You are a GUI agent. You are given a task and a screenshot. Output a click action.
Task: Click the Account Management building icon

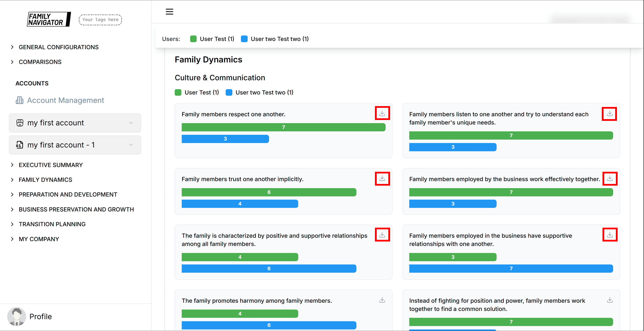[x=20, y=100]
